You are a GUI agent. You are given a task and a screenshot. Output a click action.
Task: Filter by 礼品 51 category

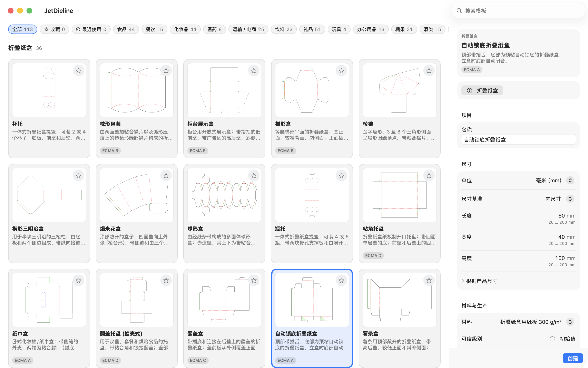click(x=312, y=29)
